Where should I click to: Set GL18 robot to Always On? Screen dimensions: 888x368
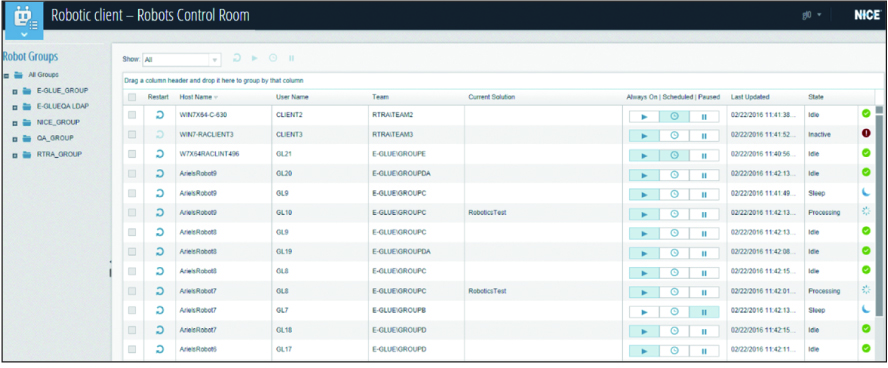click(x=644, y=332)
